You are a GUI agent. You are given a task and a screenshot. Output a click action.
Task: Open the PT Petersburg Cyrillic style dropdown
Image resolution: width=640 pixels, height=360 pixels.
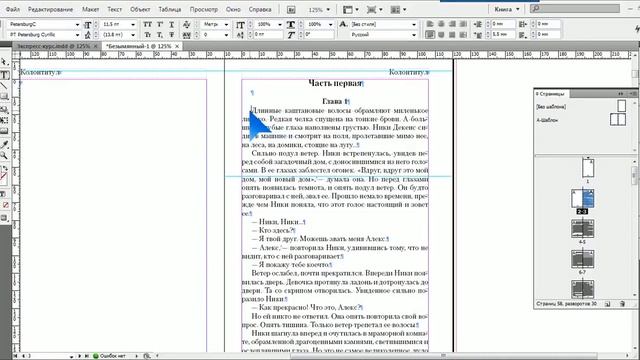(x=77, y=35)
